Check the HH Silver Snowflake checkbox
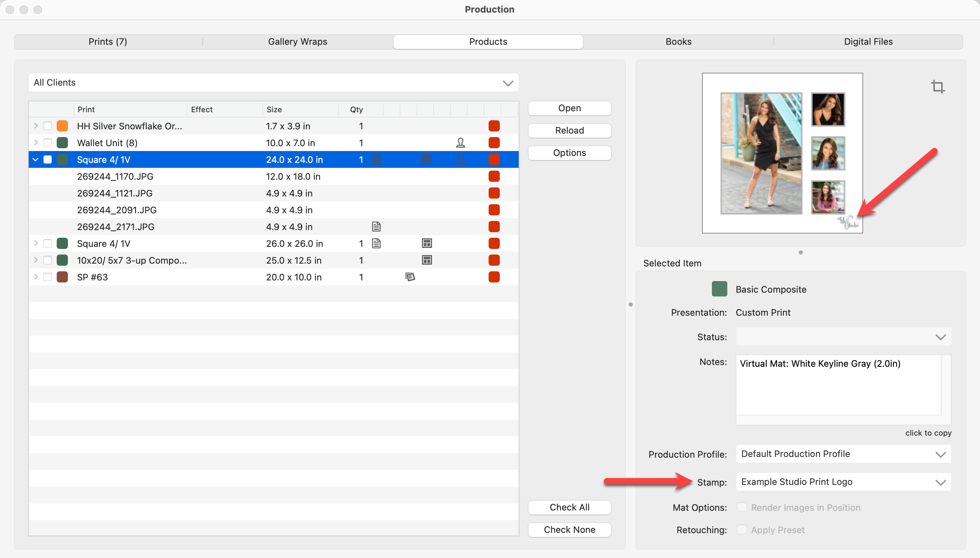This screenshot has height=558, width=980. click(x=48, y=126)
